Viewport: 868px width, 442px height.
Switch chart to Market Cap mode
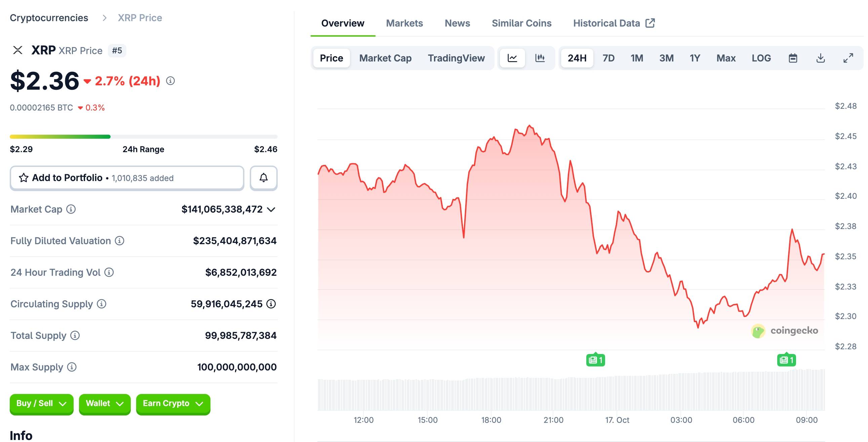(x=385, y=58)
